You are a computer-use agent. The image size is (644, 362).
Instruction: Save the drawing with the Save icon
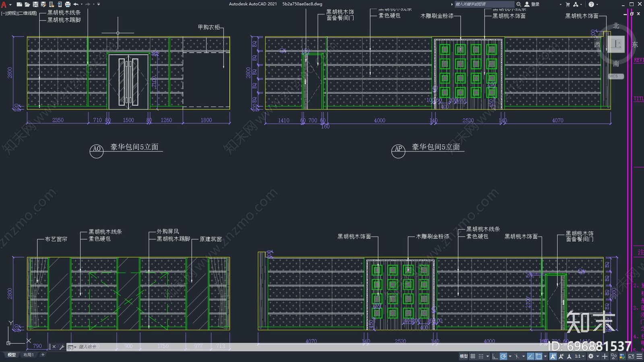click(x=35, y=4)
